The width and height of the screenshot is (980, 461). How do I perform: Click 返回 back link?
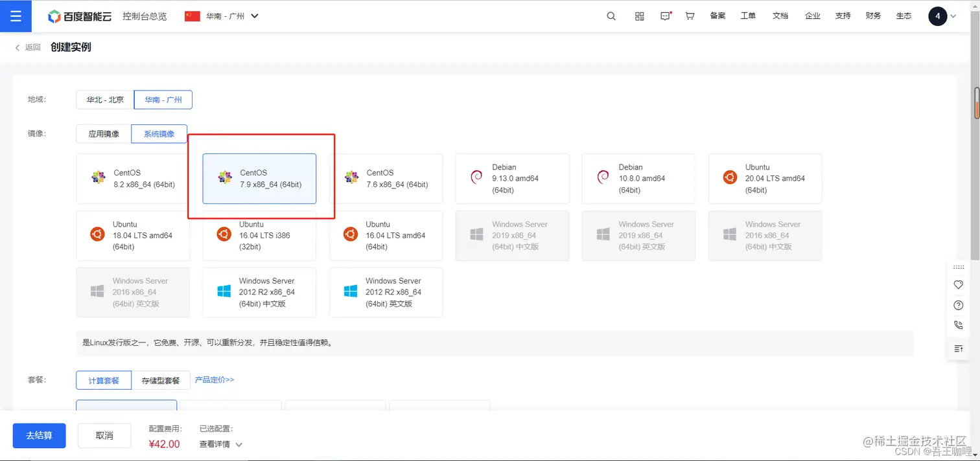[32, 47]
